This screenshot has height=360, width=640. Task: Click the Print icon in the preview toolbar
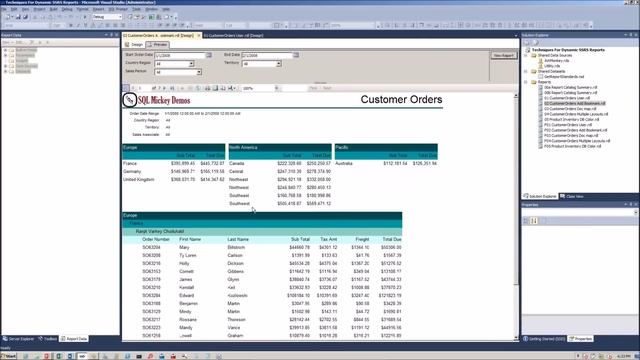coord(208,88)
